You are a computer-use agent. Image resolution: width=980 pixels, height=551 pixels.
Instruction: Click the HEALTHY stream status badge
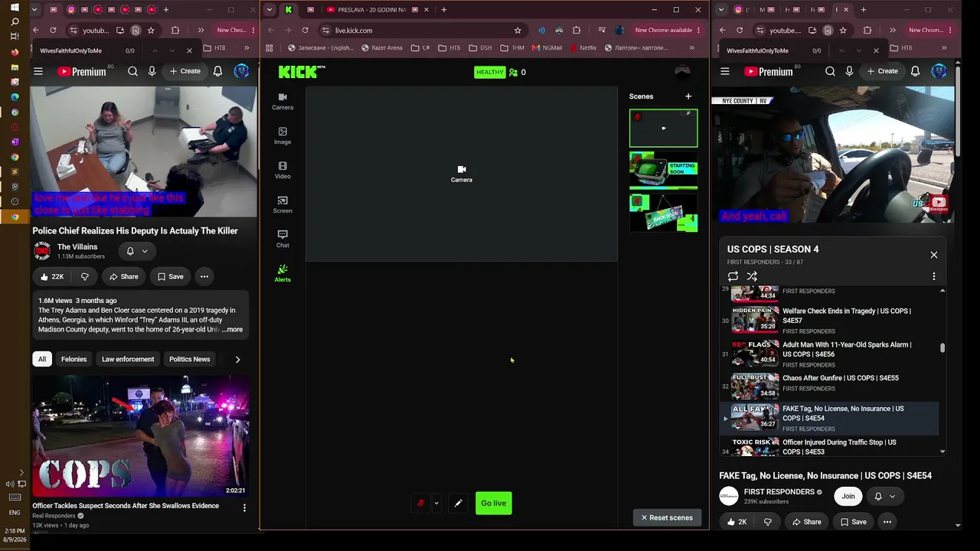click(490, 72)
